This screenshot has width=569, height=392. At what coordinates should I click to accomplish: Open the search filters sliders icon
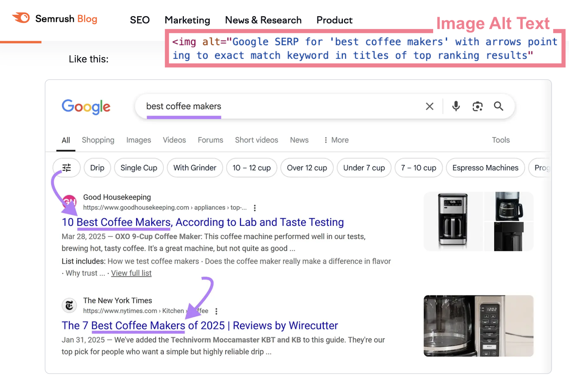66,167
